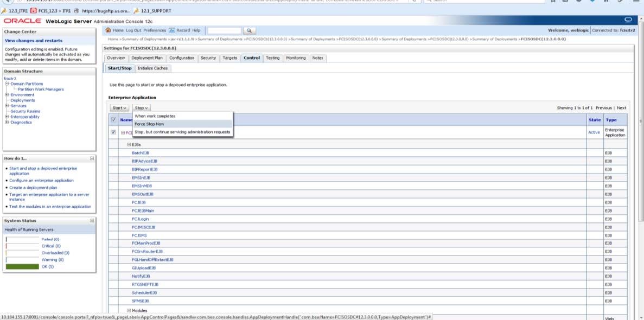Switch to the Testing tab

coord(272,58)
